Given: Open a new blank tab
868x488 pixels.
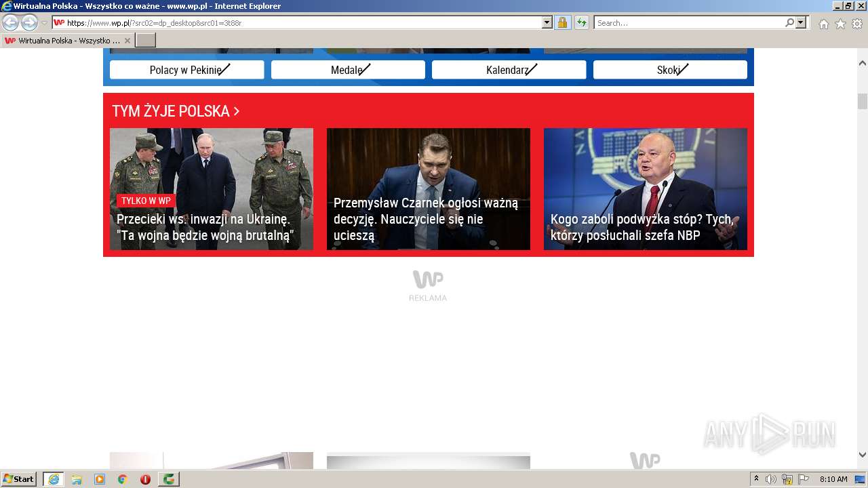Looking at the screenshot, I should [x=146, y=41].
